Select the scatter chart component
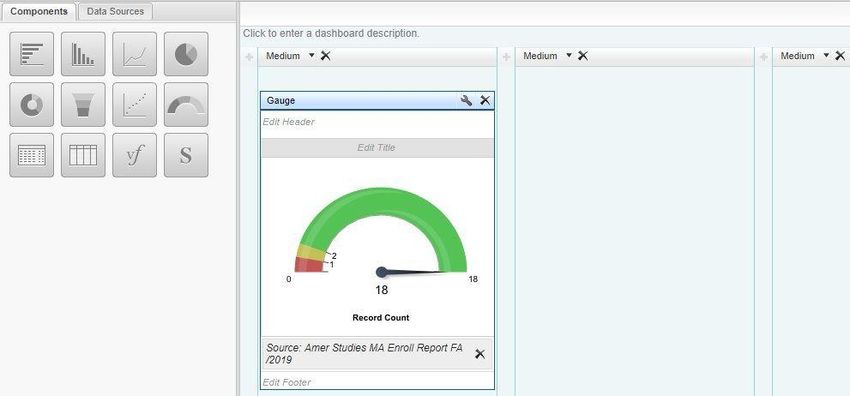The height and width of the screenshot is (396, 850). 134,105
